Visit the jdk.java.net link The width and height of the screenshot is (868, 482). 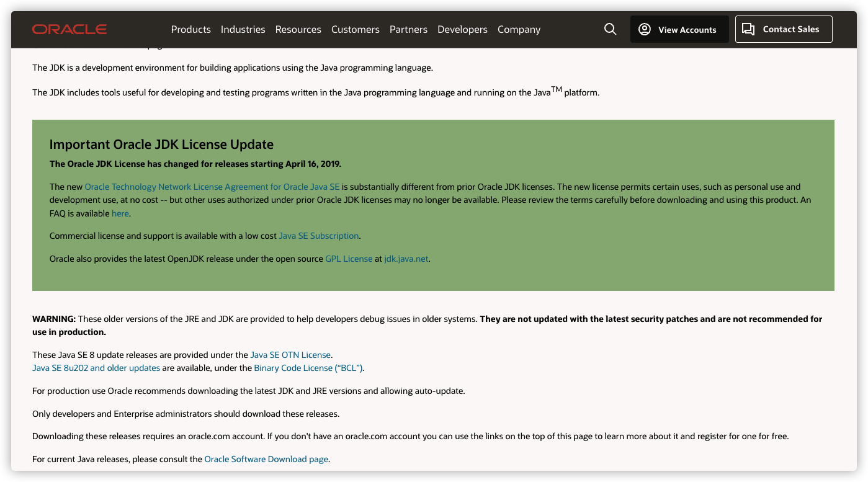pos(406,259)
